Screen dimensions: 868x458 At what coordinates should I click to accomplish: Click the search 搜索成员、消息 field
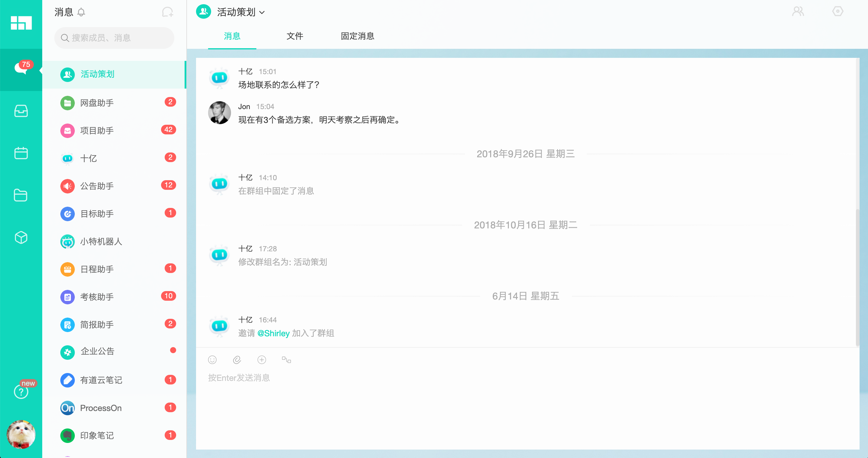[114, 38]
